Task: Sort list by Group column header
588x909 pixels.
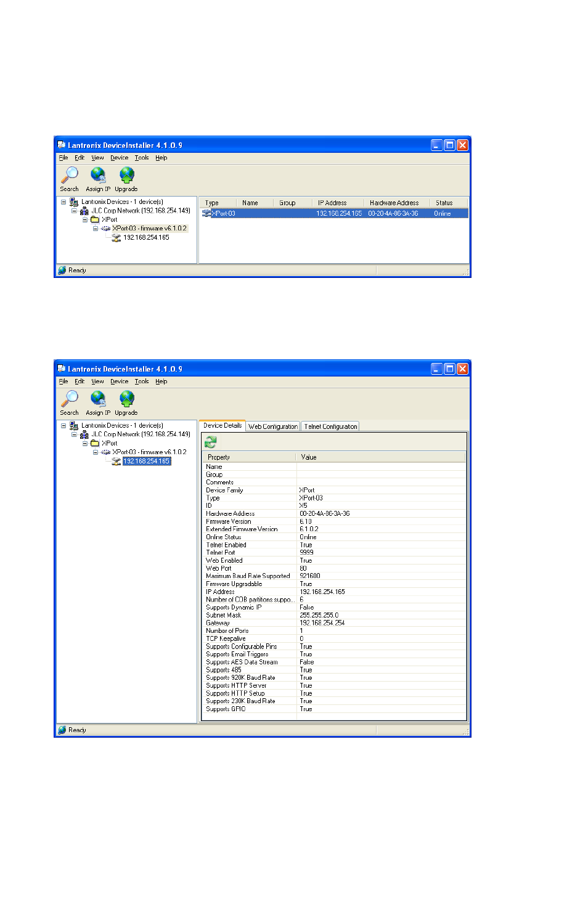Action: (x=292, y=203)
